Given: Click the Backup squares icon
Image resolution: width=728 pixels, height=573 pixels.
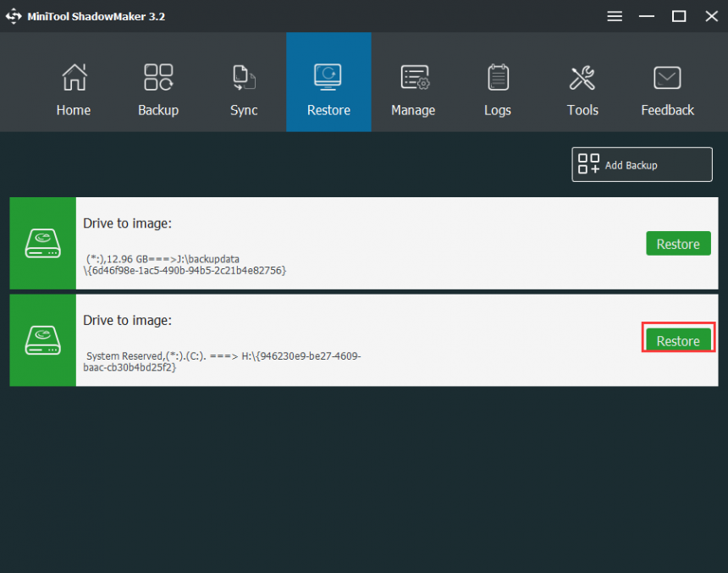Looking at the screenshot, I should (x=158, y=77).
